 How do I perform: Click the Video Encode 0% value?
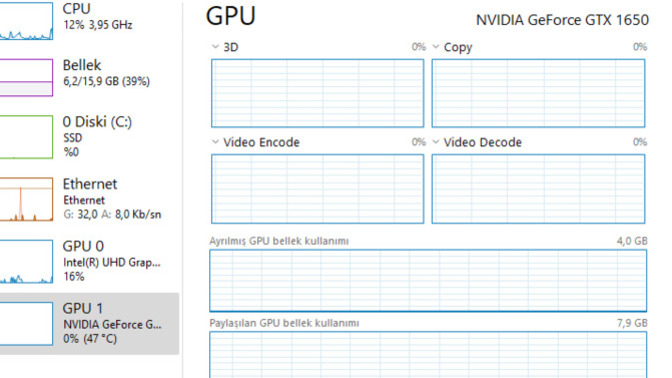[419, 142]
